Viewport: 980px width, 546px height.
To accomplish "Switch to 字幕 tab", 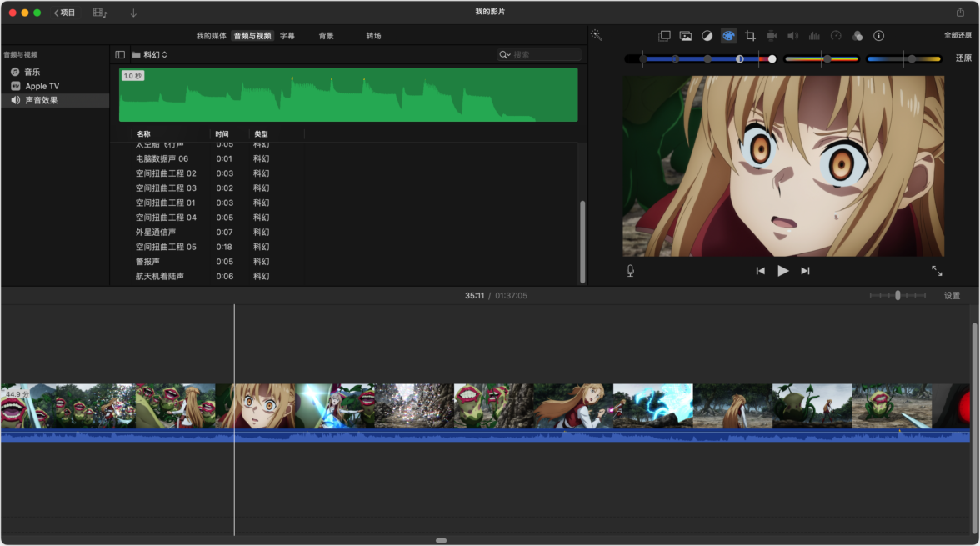I will click(x=287, y=36).
